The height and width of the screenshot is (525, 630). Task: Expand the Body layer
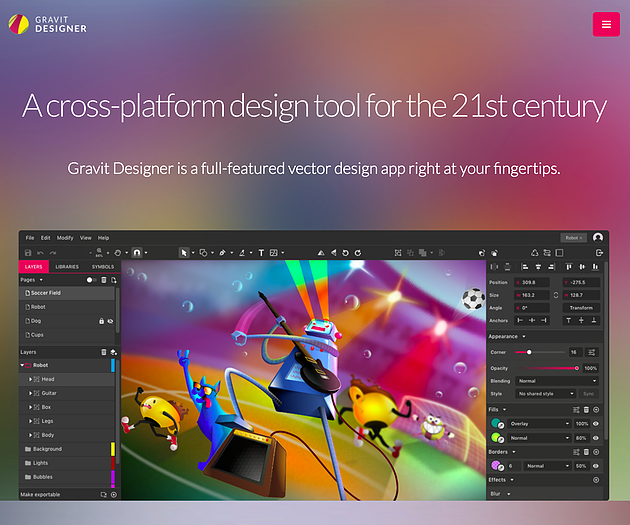click(30, 435)
